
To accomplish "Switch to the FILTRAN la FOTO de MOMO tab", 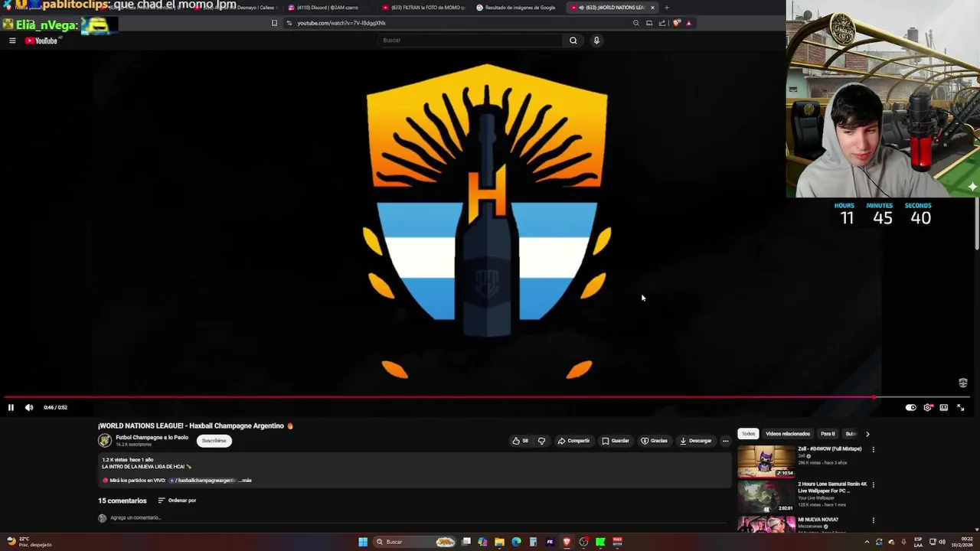I will point(425,8).
